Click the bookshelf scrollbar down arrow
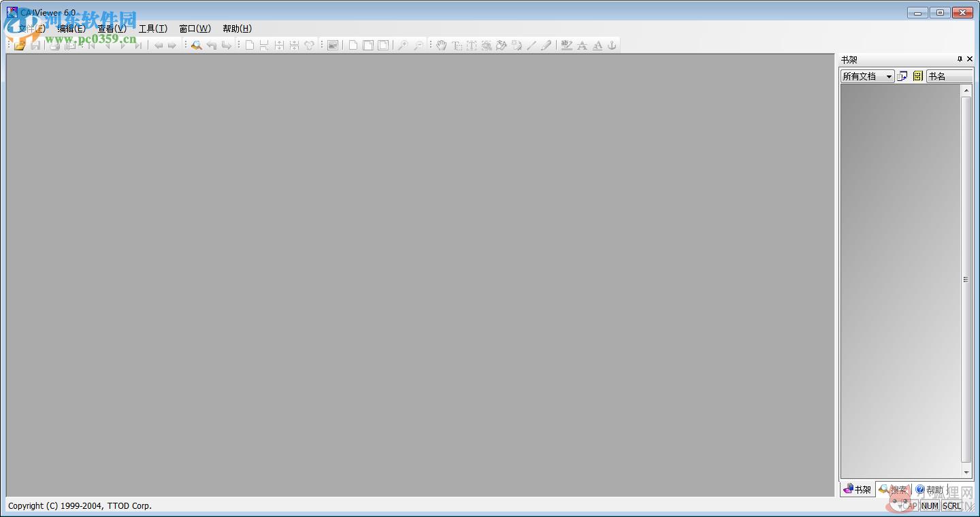The width and height of the screenshot is (980, 517). (966, 472)
